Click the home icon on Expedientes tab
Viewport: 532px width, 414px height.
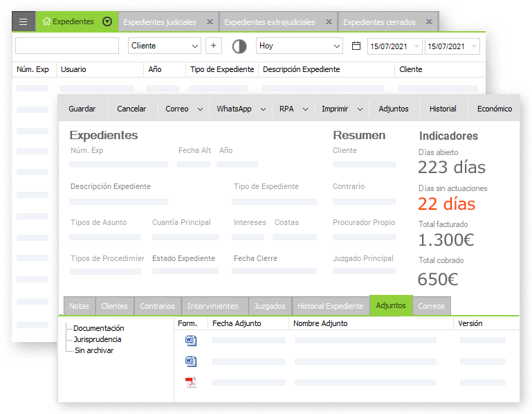click(46, 21)
